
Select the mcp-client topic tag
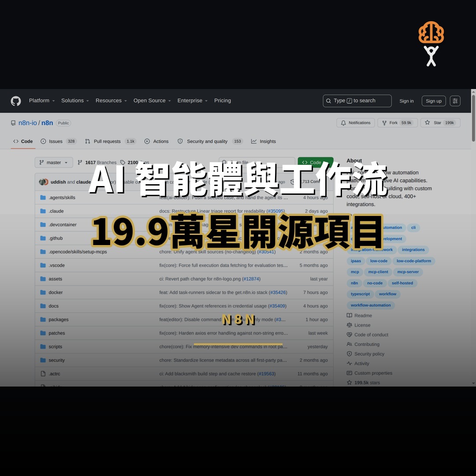click(x=378, y=272)
